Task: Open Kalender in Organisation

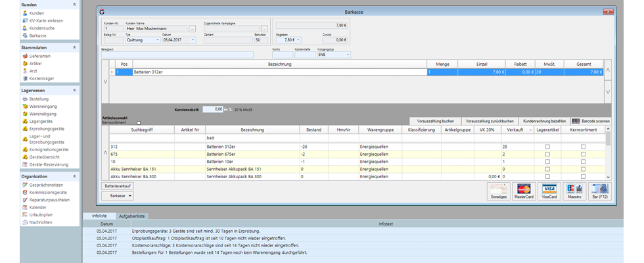Action: pos(37,208)
